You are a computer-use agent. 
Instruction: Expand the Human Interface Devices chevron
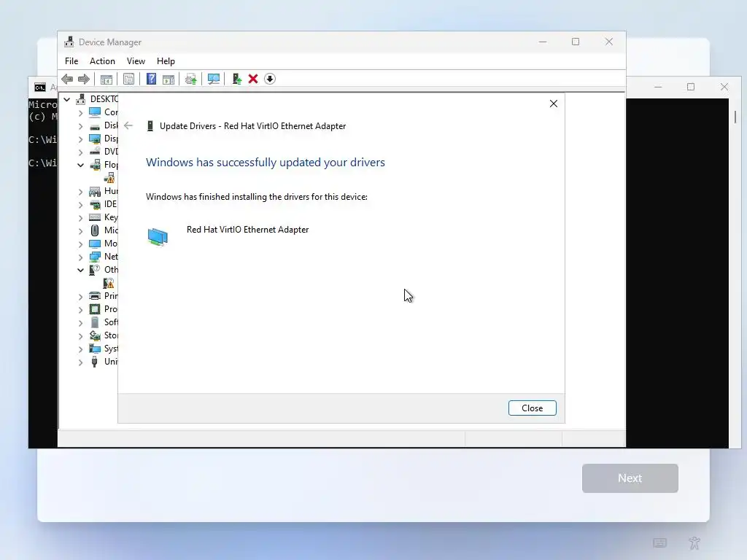tap(80, 192)
